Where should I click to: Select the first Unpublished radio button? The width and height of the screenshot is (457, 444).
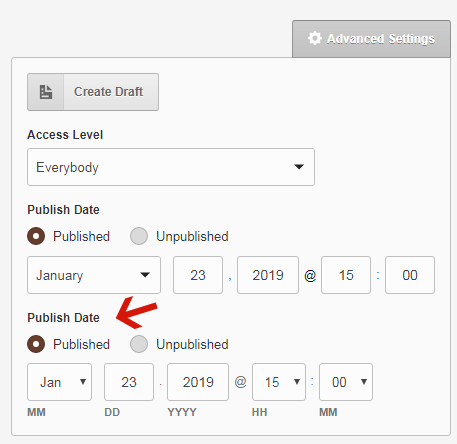139,236
